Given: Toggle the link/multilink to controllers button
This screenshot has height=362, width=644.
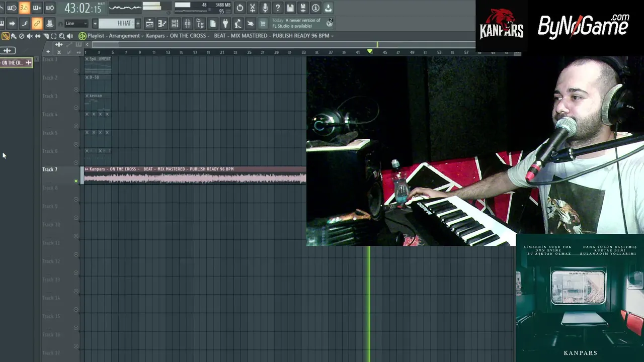Looking at the screenshot, I should point(37,23).
